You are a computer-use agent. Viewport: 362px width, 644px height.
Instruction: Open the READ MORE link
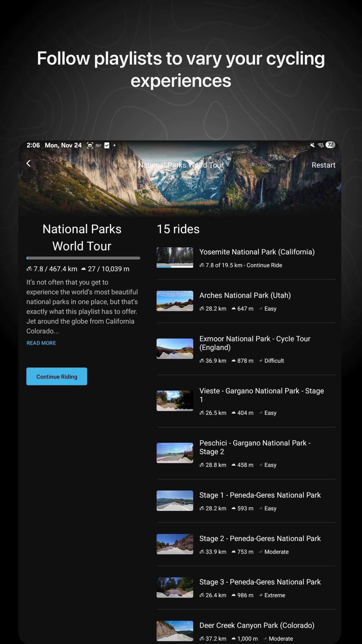click(41, 343)
